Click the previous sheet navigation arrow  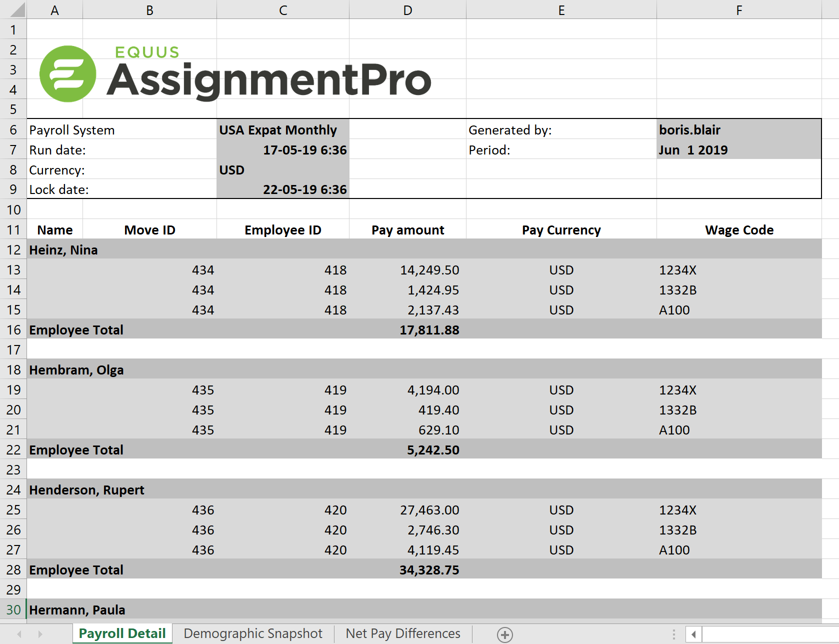(x=19, y=634)
